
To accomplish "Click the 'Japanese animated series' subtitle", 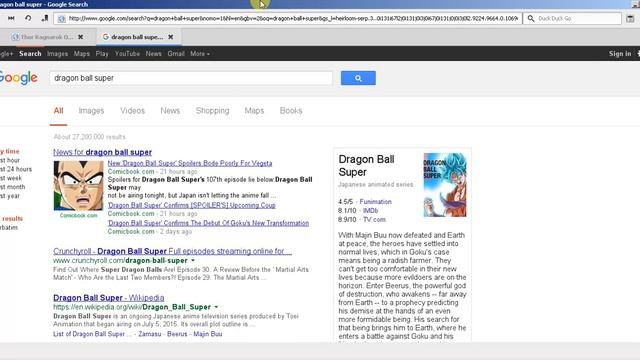I will click(x=376, y=184).
